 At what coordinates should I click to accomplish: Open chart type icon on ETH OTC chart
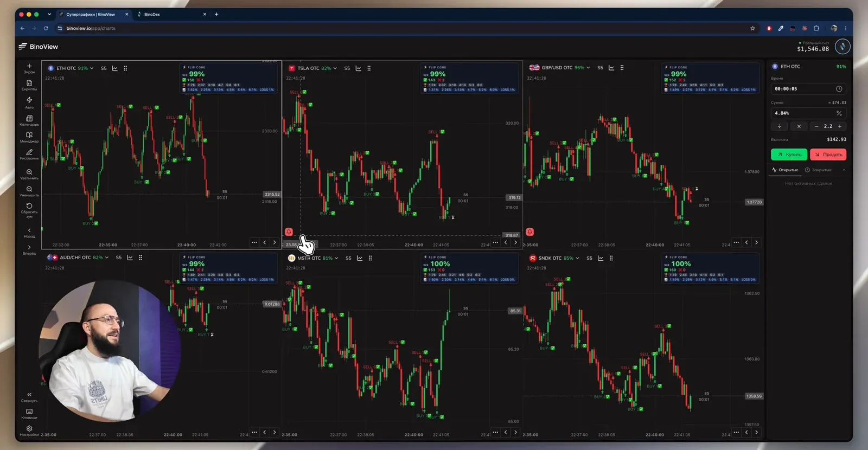coord(115,68)
